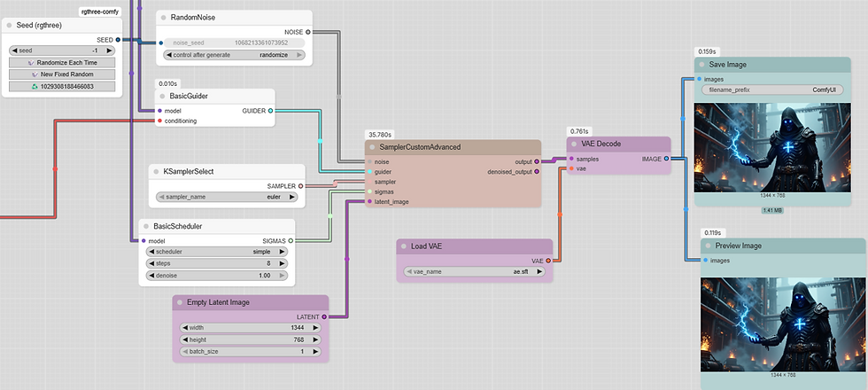Screen dimensions: 868x390
Task: Open the vae_name ae.sft selector
Action: coord(475,271)
